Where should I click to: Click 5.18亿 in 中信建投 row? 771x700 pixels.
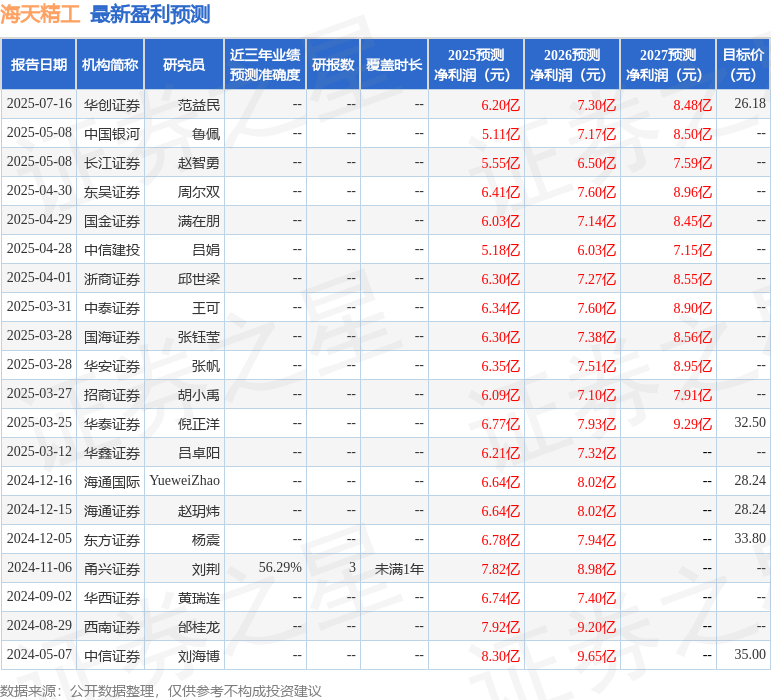[500, 250]
